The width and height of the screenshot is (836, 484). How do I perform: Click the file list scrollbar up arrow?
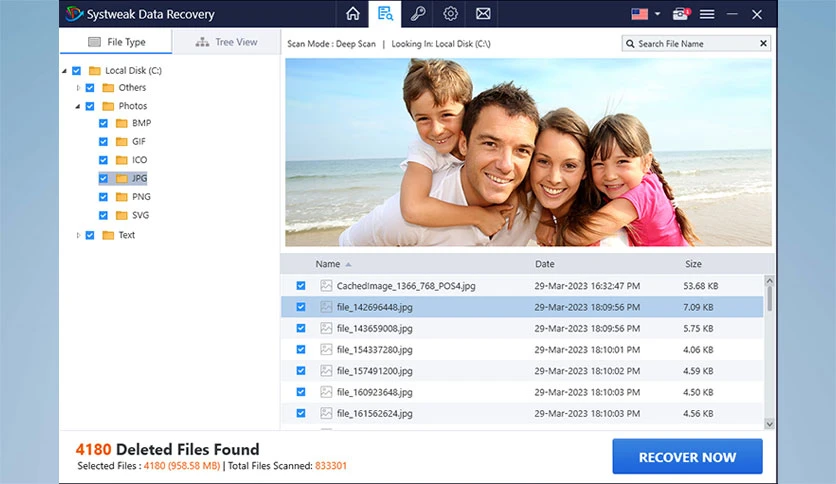[769, 280]
